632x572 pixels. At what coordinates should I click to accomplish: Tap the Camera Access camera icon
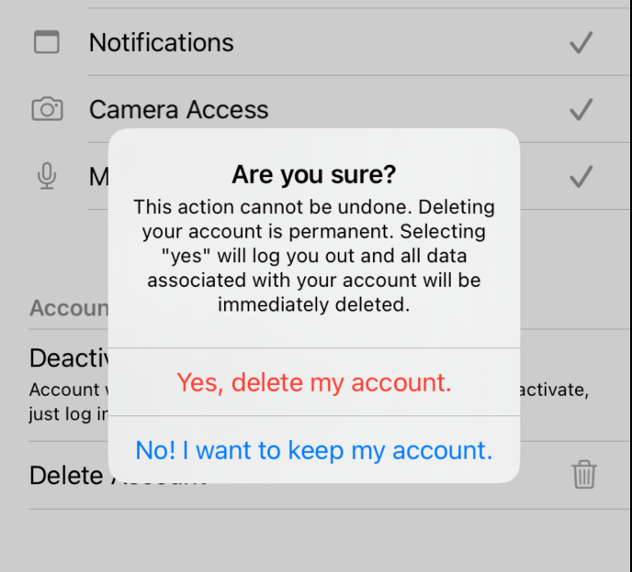tap(46, 109)
